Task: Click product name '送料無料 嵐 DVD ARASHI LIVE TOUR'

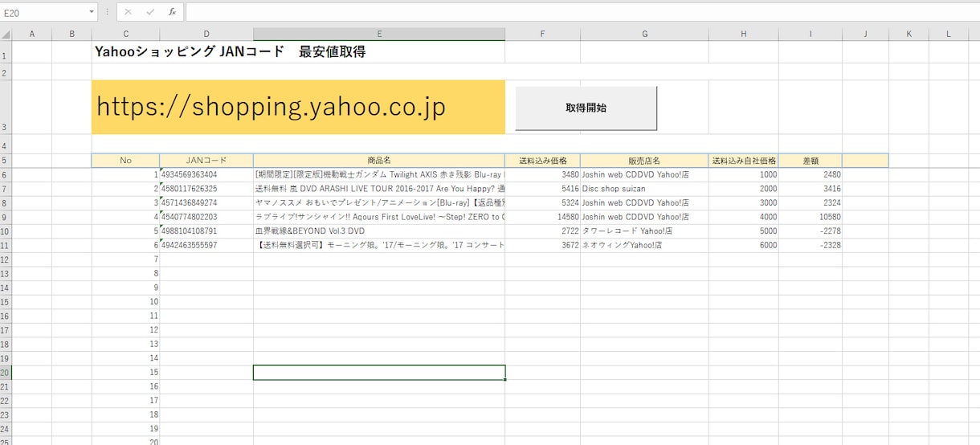Action: coord(379,189)
